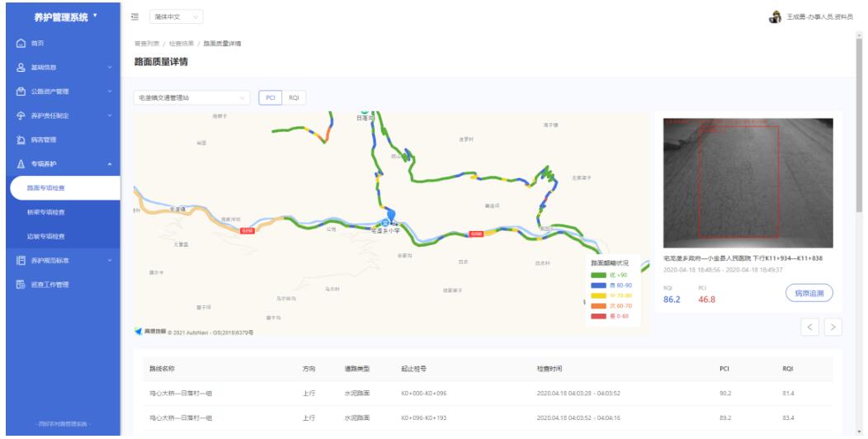Click the 基础信息 person icon

point(20,67)
